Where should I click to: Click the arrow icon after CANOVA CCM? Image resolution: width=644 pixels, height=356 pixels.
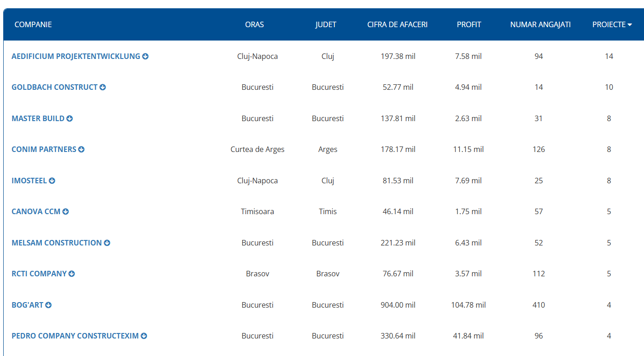click(66, 212)
